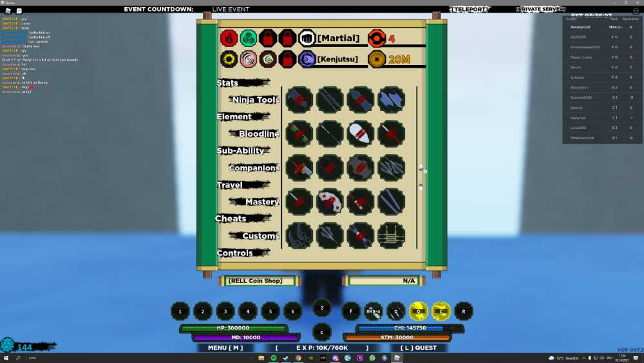The image size is (644, 363).
Task: Click the TELEPORT button
Action: pos(469,9)
